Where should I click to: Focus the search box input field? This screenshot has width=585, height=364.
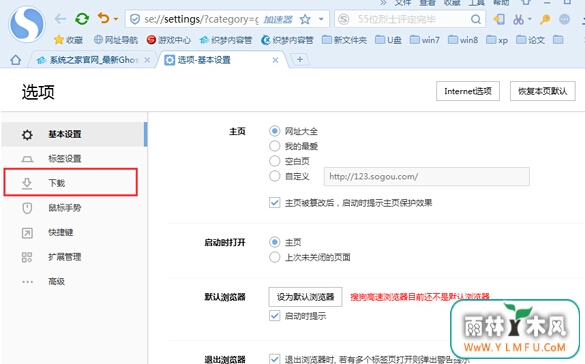click(x=410, y=19)
